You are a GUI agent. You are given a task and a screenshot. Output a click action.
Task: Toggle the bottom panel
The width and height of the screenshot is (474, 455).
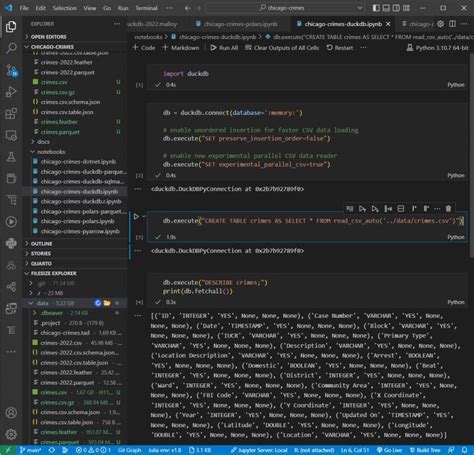pyautogui.click(x=386, y=8)
